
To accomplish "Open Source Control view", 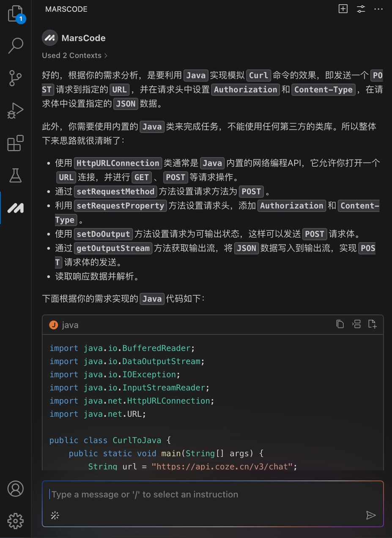I will click(16, 78).
